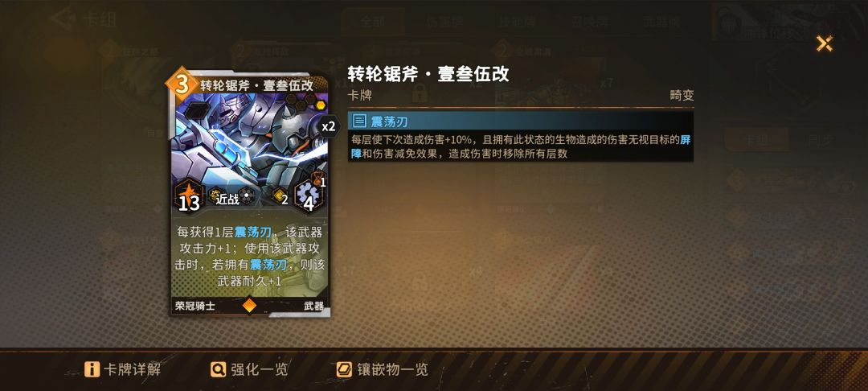Tap the list icon beside 震荡刃 header
The height and width of the screenshot is (391, 868).
click(x=360, y=121)
